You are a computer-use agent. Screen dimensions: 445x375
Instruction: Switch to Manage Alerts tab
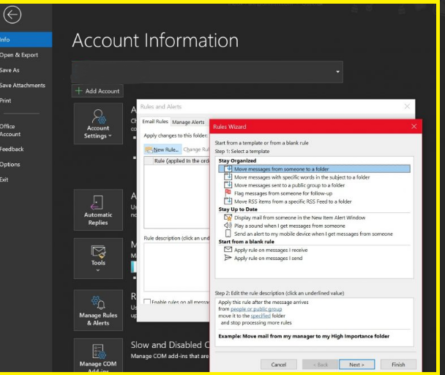coord(188,122)
